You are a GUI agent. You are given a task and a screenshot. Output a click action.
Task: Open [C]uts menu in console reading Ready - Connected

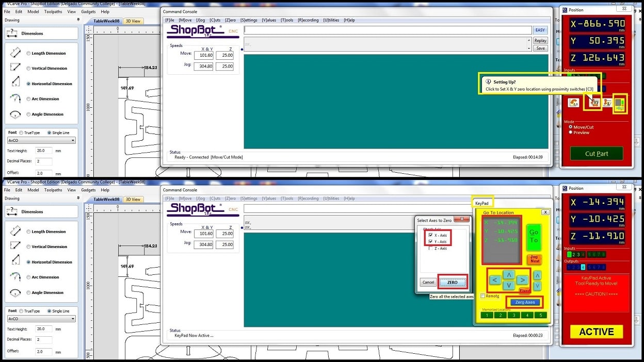(x=215, y=20)
